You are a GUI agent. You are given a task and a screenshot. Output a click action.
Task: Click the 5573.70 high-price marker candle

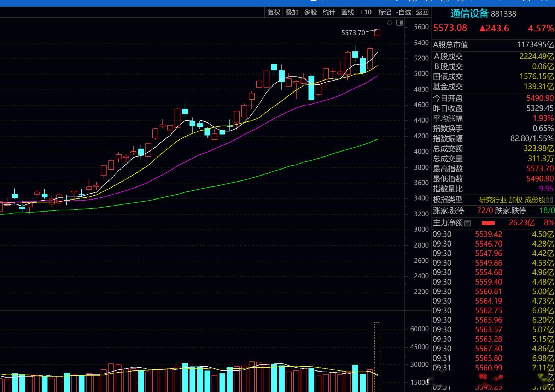(378, 33)
